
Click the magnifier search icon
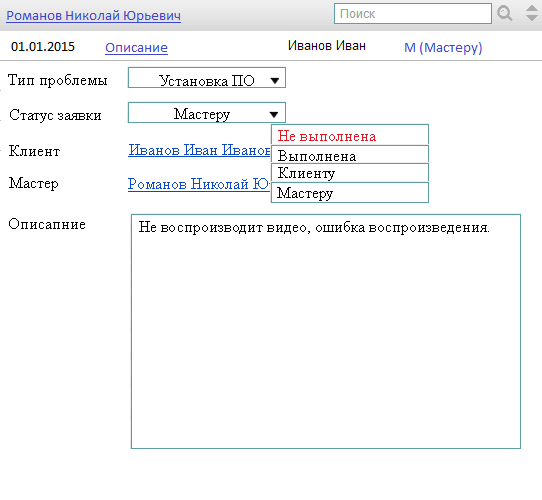(x=505, y=14)
